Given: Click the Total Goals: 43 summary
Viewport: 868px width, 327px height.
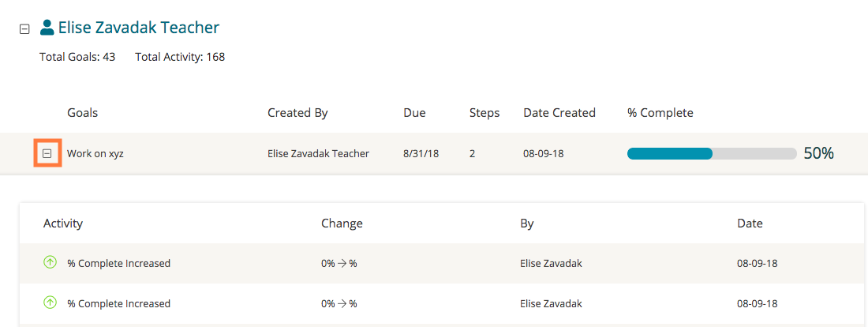Looking at the screenshot, I should point(77,57).
